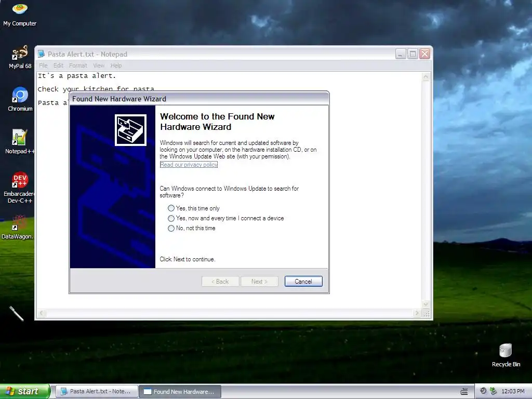Image resolution: width=532 pixels, height=399 pixels.
Task: Minimize the Notepad window
Action: pyautogui.click(x=401, y=54)
